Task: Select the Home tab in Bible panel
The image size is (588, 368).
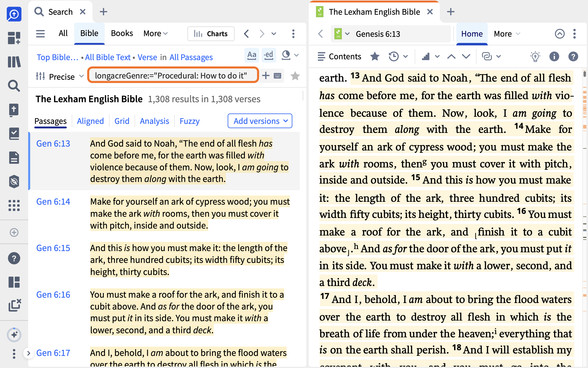Action: [472, 34]
